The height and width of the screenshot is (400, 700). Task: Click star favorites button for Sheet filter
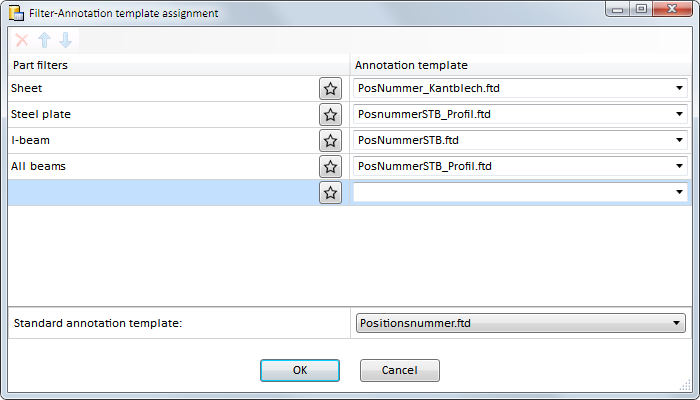330,88
